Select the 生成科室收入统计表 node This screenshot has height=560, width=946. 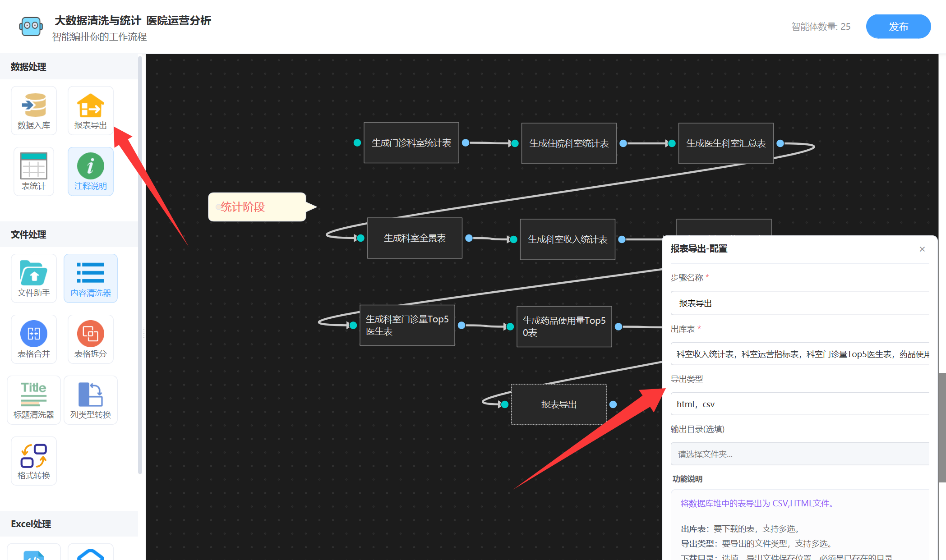[568, 239]
